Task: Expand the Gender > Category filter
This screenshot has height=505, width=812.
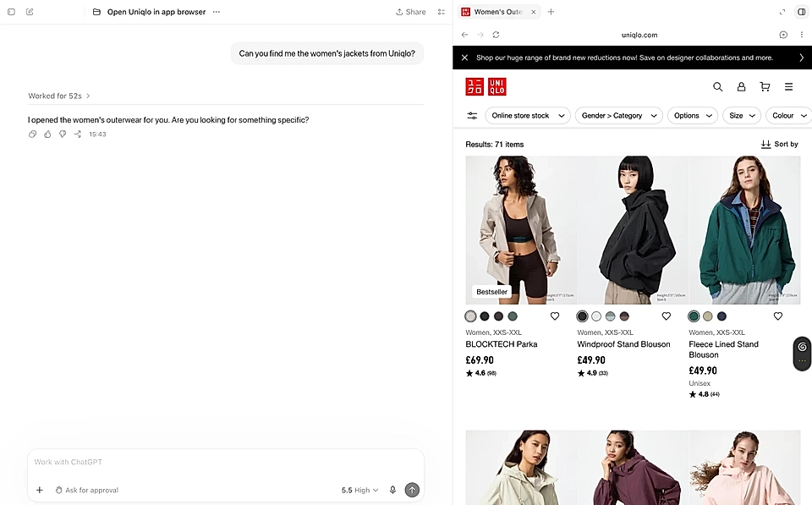Action: pos(619,116)
